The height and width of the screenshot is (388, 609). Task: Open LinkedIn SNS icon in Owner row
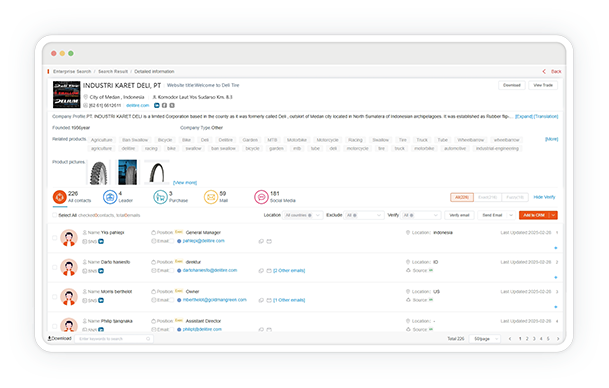click(x=101, y=300)
